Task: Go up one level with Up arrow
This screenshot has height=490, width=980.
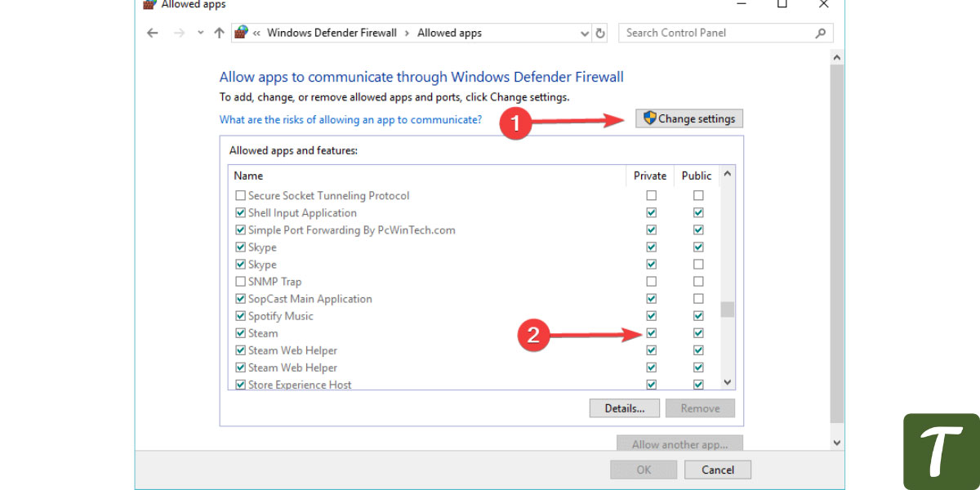Action: 219,33
